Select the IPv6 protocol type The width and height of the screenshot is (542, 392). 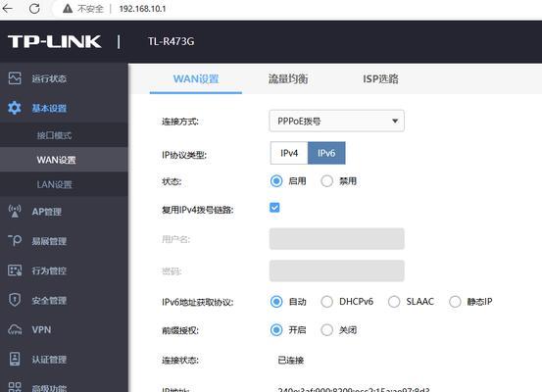326,153
